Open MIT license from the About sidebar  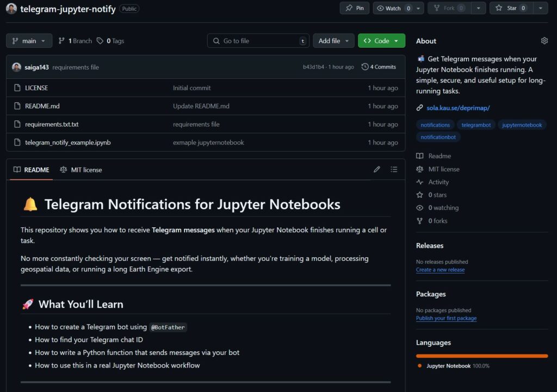[x=438, y=169]
